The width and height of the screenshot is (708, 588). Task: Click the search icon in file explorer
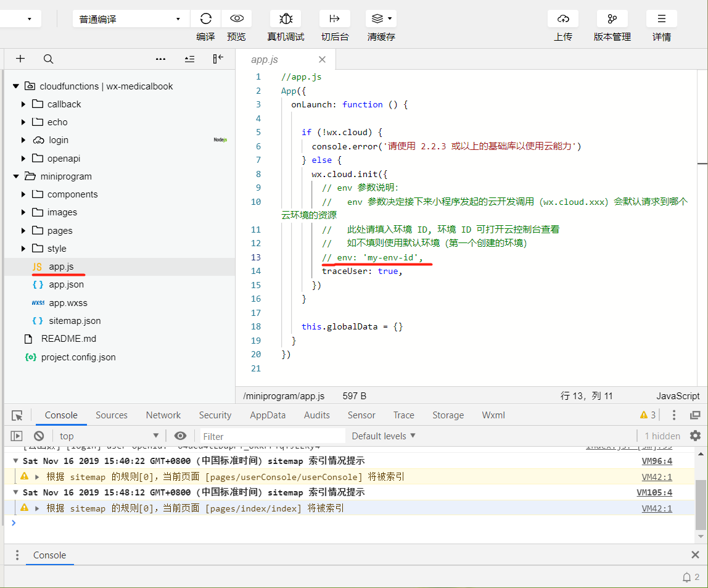click(48, 59)
